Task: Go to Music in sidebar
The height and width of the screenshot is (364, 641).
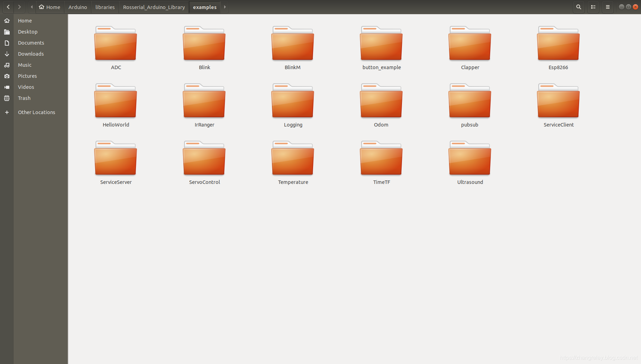Action: click(34, 65)
